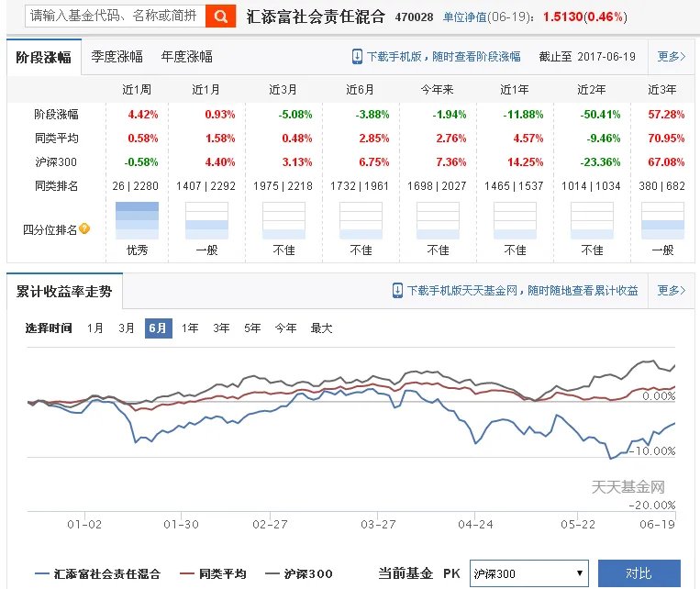Click the 近1月 quartile ranking bar chart
The image size is (700, 589).
(x=206, y=220)
